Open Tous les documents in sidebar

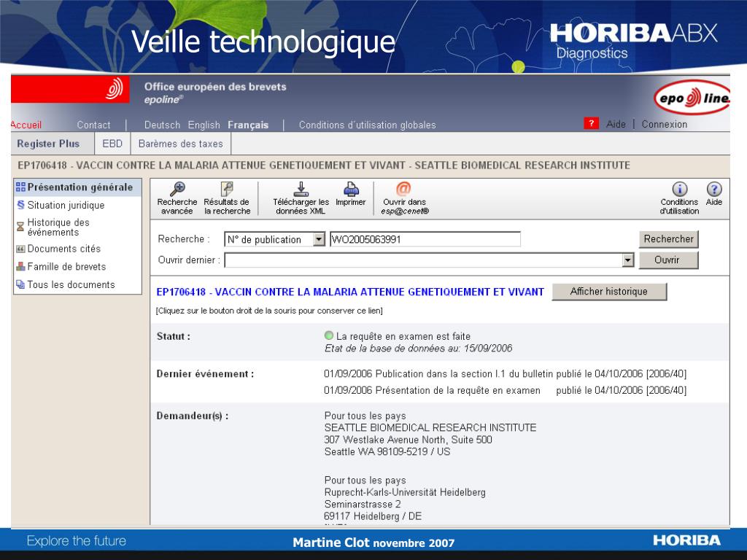tap(71, 285)
